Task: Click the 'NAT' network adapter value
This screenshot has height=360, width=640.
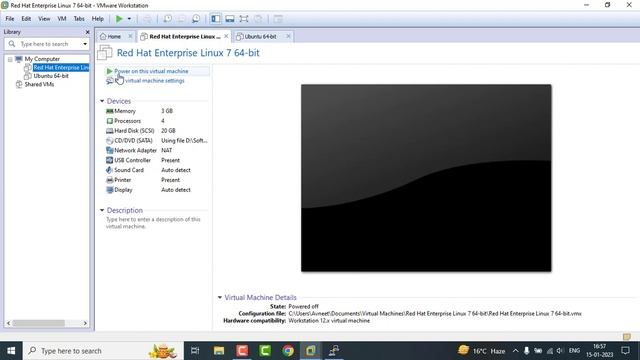Action: [x=167, y=150]
